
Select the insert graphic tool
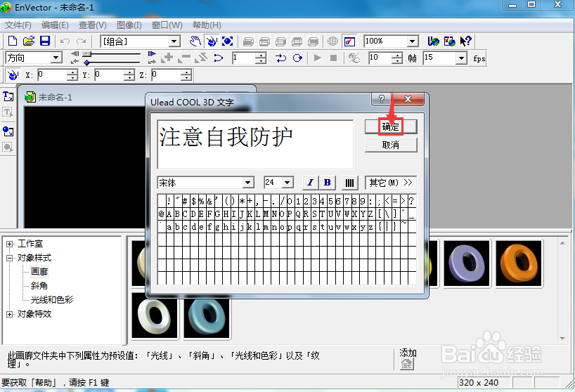tap(8, 131)
